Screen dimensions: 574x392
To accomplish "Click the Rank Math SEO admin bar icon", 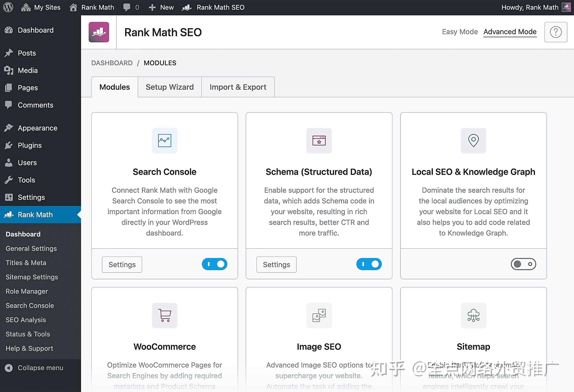I will [186, 8].
